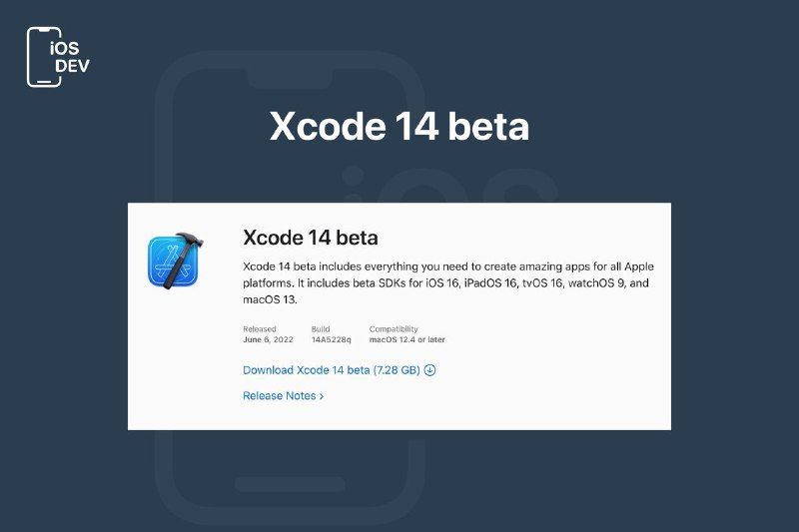Open the Release Notes link
The image size is (799, 532).
click(x=283, y=395)
